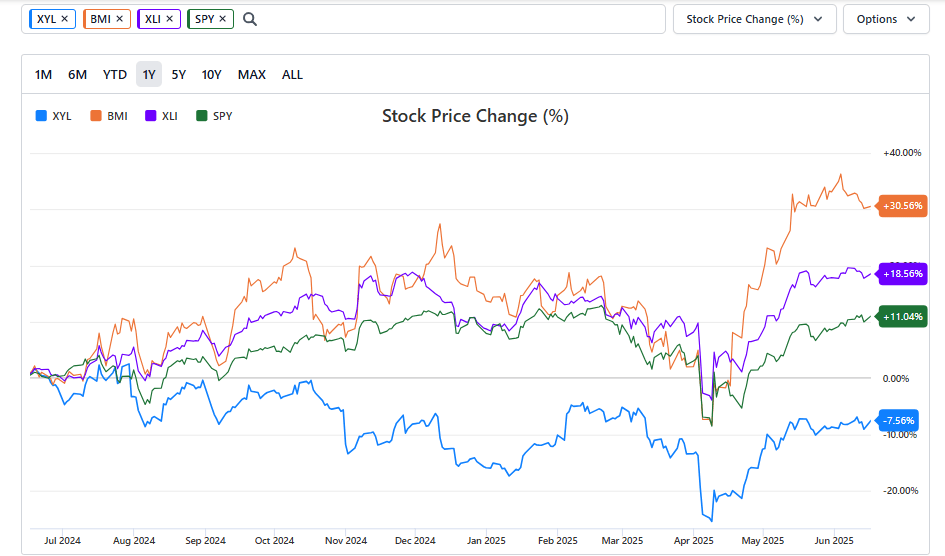The height and width of the screenshot is (556, 945).
Task: Toggle BMI series in chart legend
Action: click(109, 116)
